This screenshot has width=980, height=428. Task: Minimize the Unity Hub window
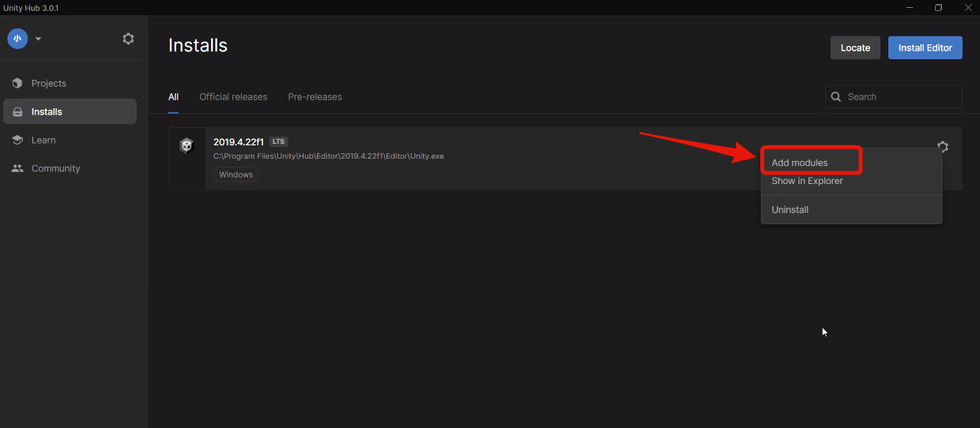click(x=910, y=7)
